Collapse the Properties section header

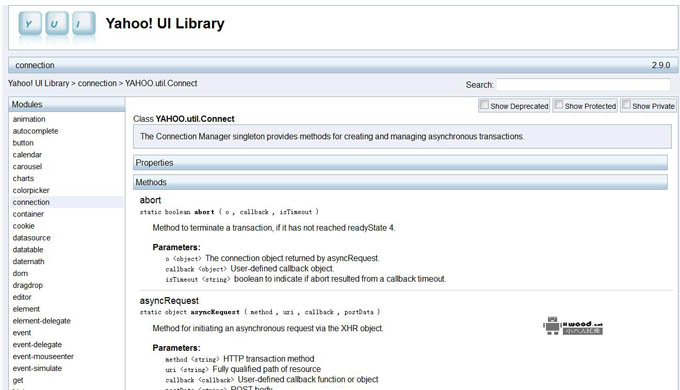pos(400,163)
